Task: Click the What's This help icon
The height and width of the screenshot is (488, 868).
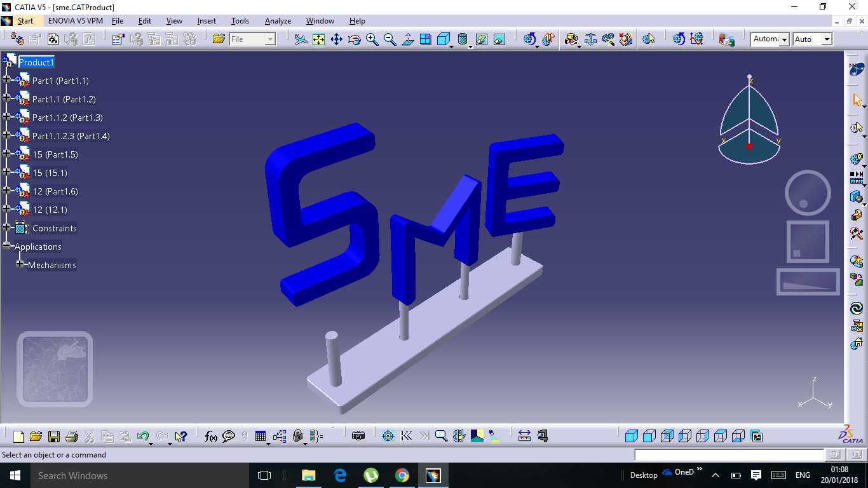Action: click(181, 437)
